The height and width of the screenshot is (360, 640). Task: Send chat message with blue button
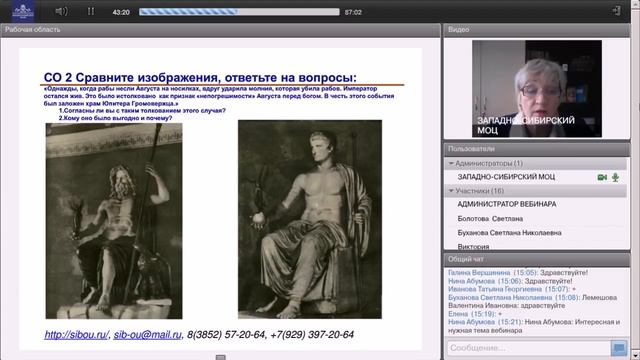click(x=619, y=348)
